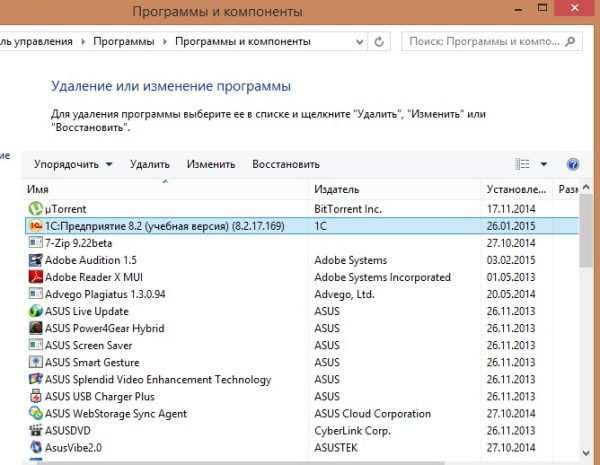The image size is (600, 465).
Task: Go to Программы in the breadcrumb path
Action: pyautogui.click(x=125, y=42)
